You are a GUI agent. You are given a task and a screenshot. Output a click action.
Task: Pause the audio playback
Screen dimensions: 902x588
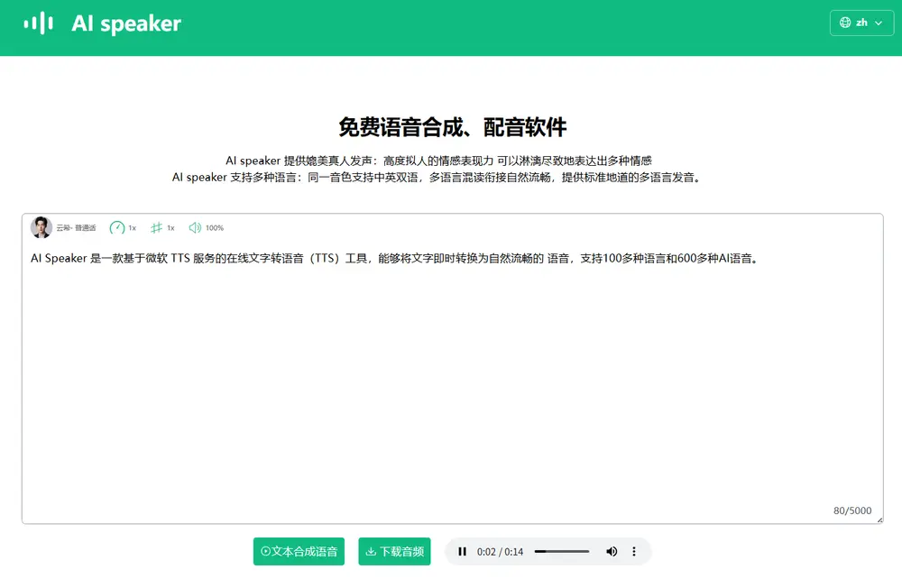[x=463, y=552]
